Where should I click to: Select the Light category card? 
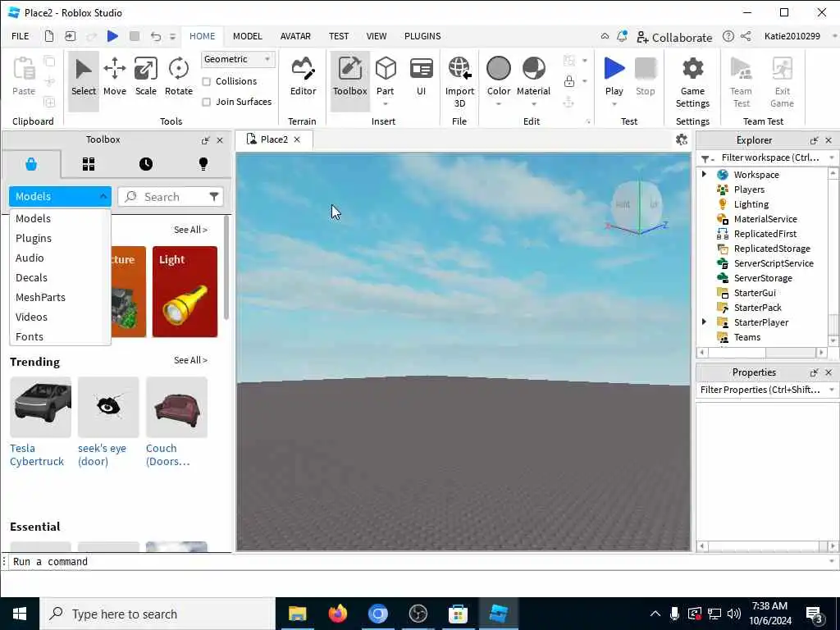coord(185,292)
